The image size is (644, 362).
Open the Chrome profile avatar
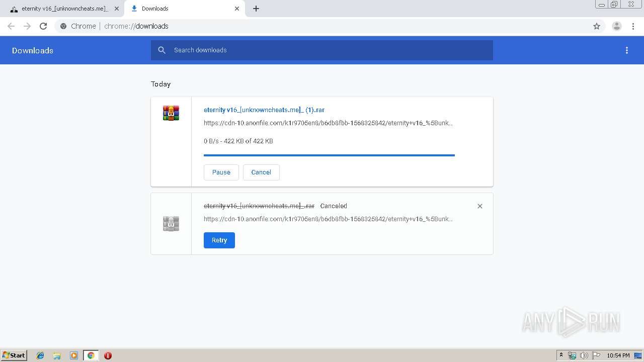click(x=617, y=26)
